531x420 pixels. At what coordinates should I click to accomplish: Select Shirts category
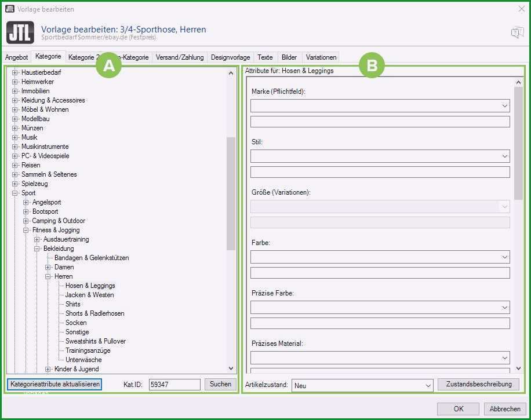73,304
